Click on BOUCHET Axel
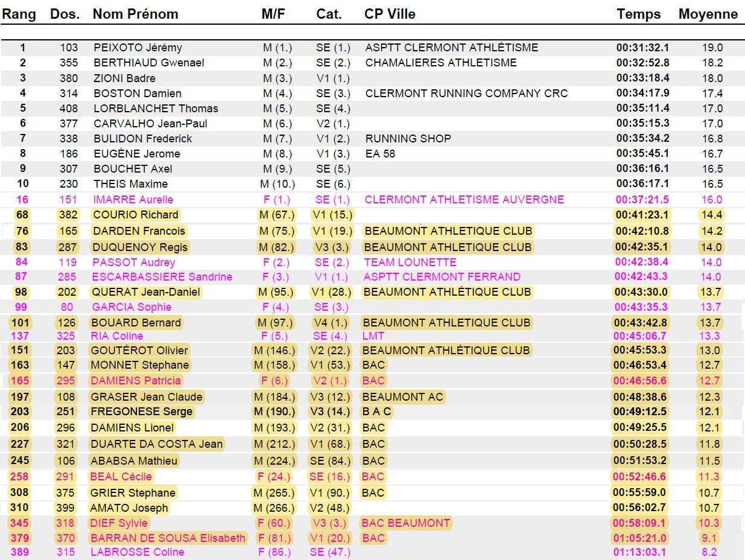Screen dimensions: 745x560 pos(133,169)
